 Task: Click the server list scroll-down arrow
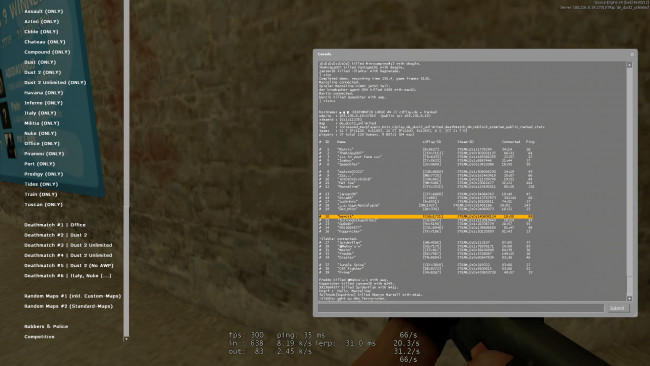(x=126, y=339)
